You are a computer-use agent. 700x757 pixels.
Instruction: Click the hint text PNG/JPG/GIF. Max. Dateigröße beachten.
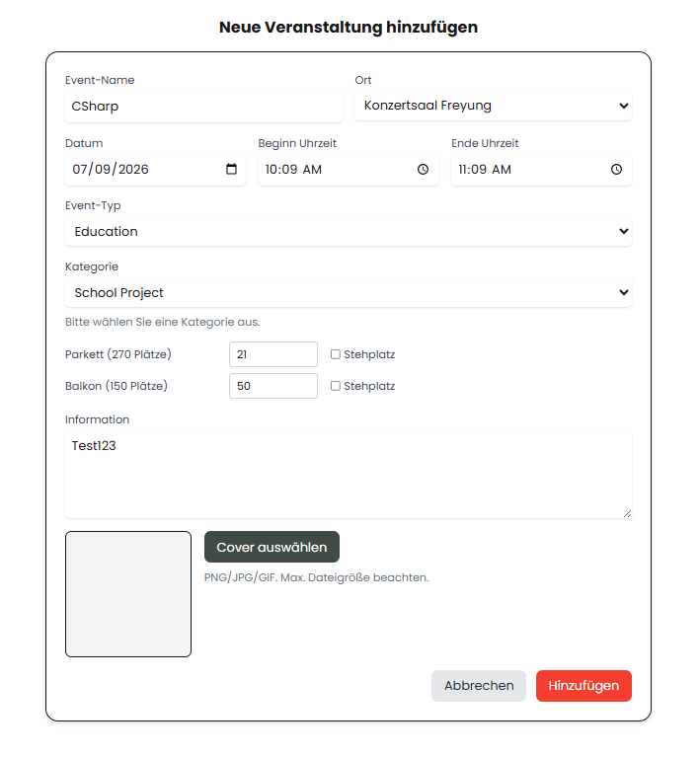(316, 577)
